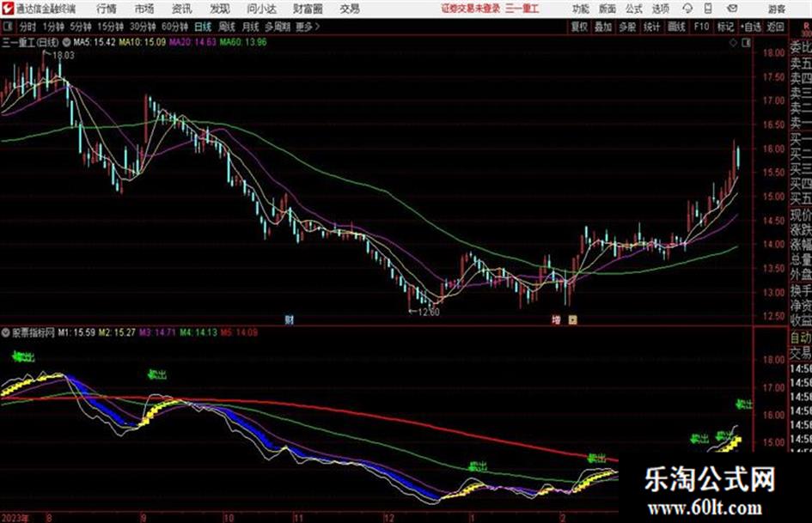Image resolution: width=812 pixels, height=523 pixels.
Task: Open dropdown arrow next to 三一重工(日线)
Action: 67,42
